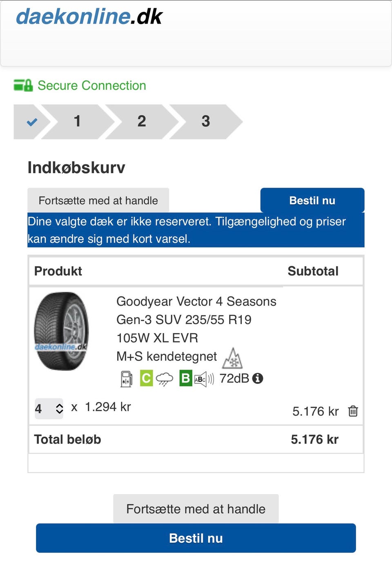Click the green B wet grip badge

point(185,378)
